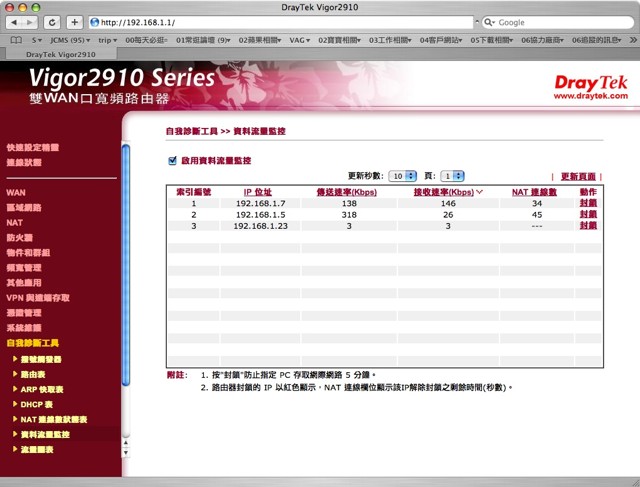Select the 192.168.1.7 IP cell

click(260, 203)
